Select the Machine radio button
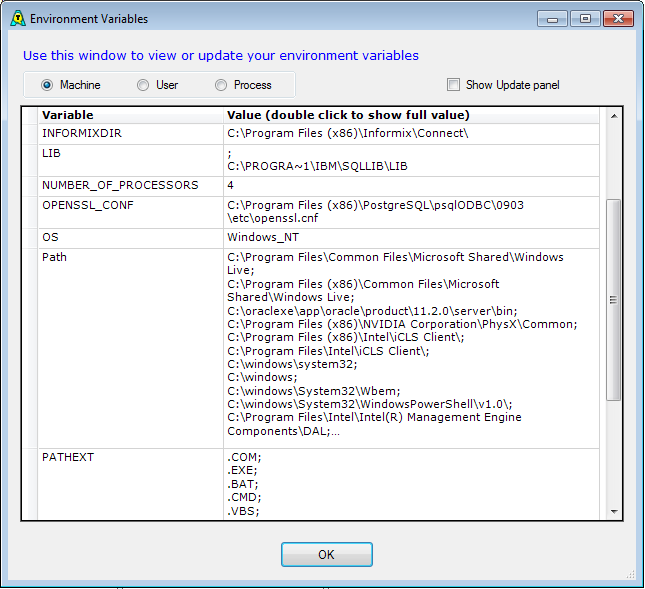645x589 pixels. coord(47,85)
